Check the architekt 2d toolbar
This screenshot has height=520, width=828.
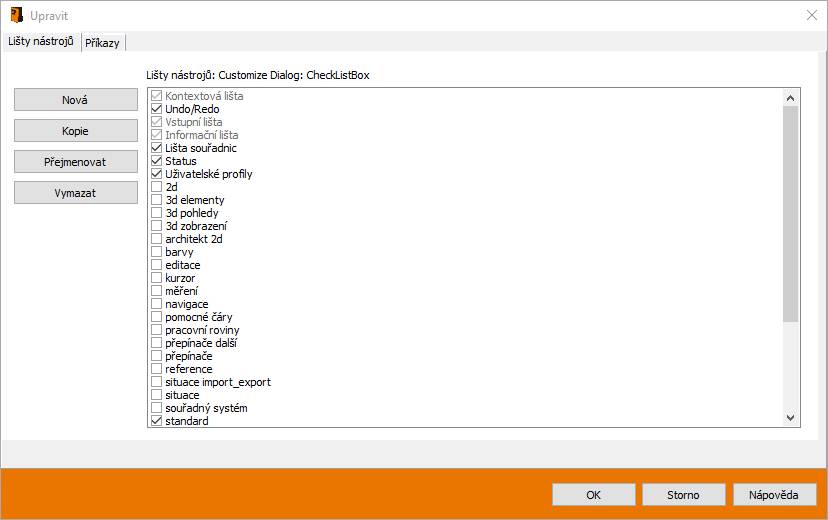point(157,239)
